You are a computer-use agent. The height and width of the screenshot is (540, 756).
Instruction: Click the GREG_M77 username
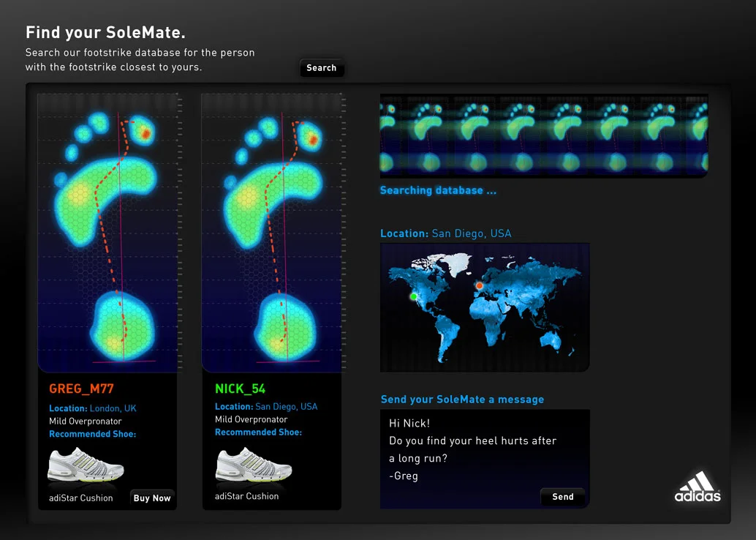click(81, 389)
